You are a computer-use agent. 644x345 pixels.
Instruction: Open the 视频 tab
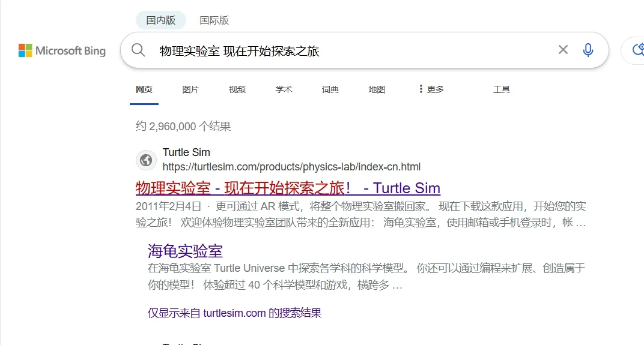pyautogui.click(x=237, y=89)
